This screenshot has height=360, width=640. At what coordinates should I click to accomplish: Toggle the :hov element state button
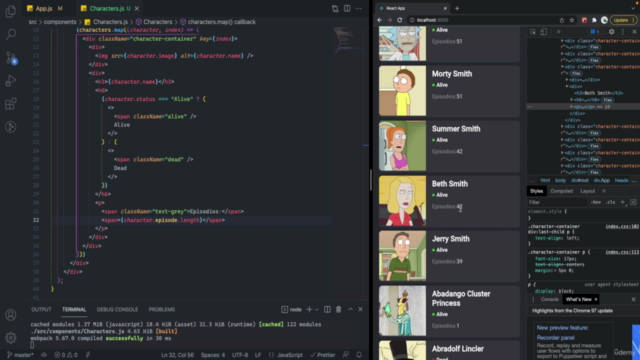[596, 202]
